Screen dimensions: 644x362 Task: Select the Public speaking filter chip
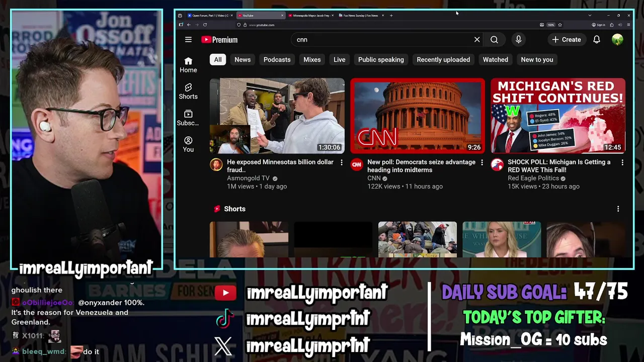(381, 59)
